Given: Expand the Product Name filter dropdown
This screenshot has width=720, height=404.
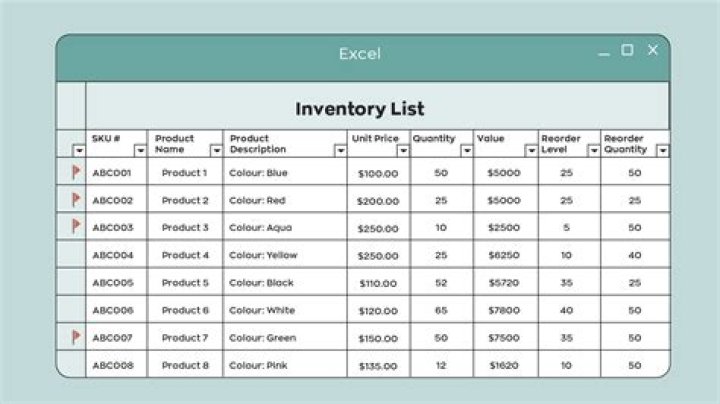Looking at the screenshot, I should [216, 150].
